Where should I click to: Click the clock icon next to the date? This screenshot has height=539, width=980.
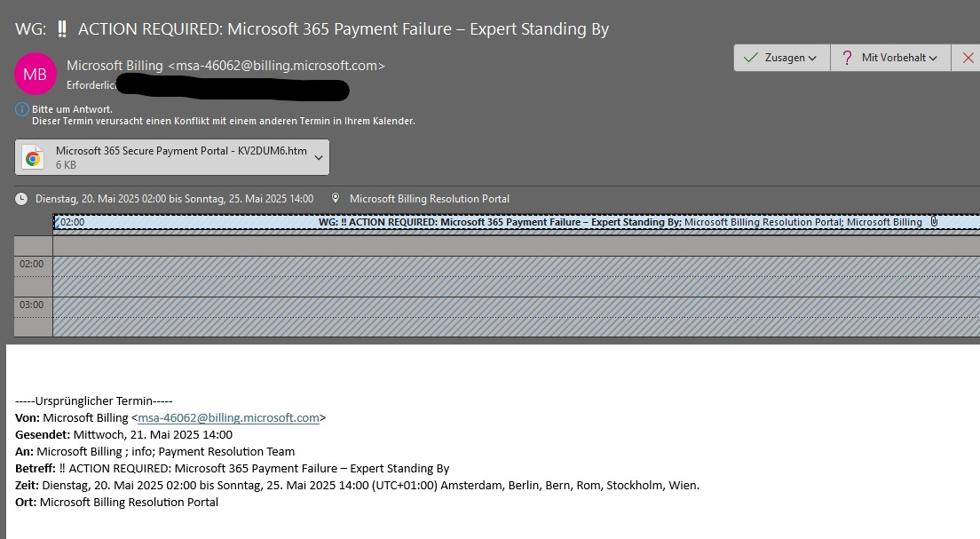coord(21,199)
